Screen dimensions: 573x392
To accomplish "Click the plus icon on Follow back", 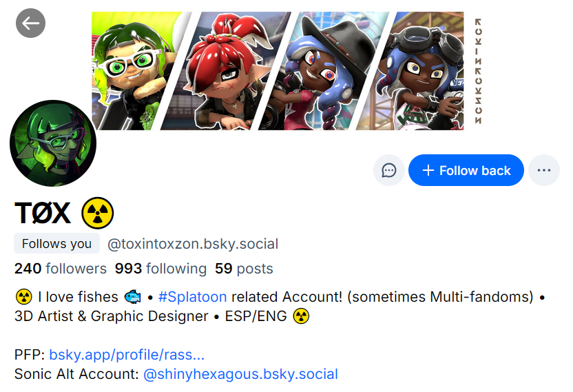I will tap(428, 170).
